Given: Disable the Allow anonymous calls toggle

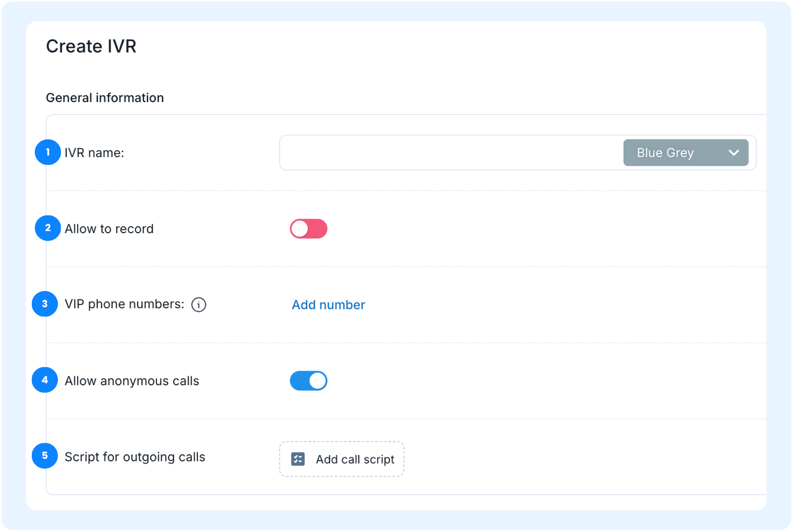Looking at the screenshot, I should tap(309, 381).
